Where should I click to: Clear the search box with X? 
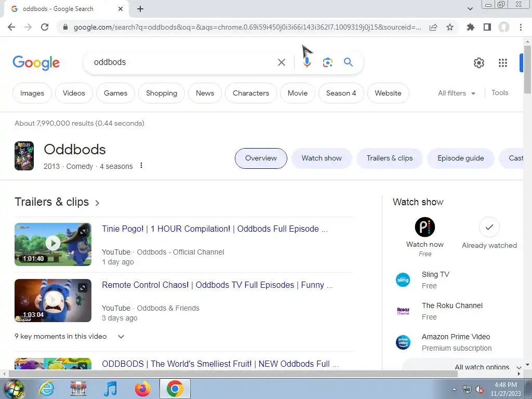tap(281, 62)
